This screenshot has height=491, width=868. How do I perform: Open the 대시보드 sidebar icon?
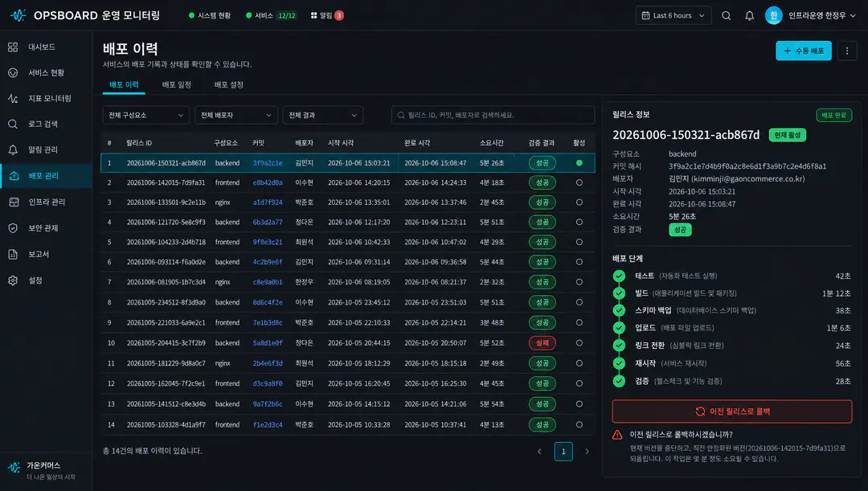pyautogui.click(x=14, y=47)
